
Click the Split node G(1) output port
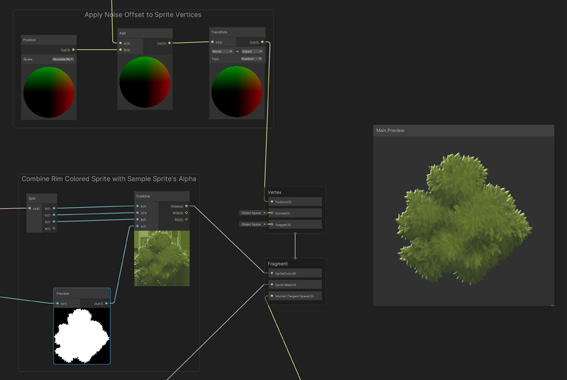pyautogui.click(x=54, y=215)
